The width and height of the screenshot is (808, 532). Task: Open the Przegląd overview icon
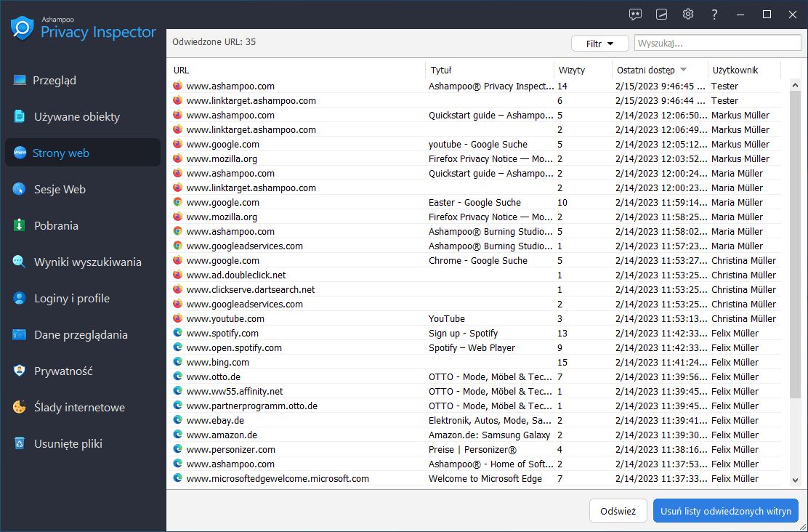coord(20,81)
